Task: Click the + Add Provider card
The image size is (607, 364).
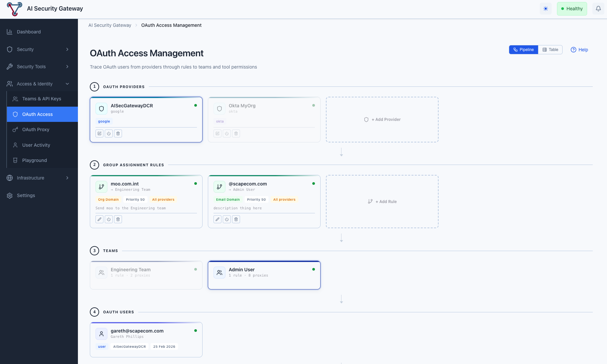Action: 382,119
